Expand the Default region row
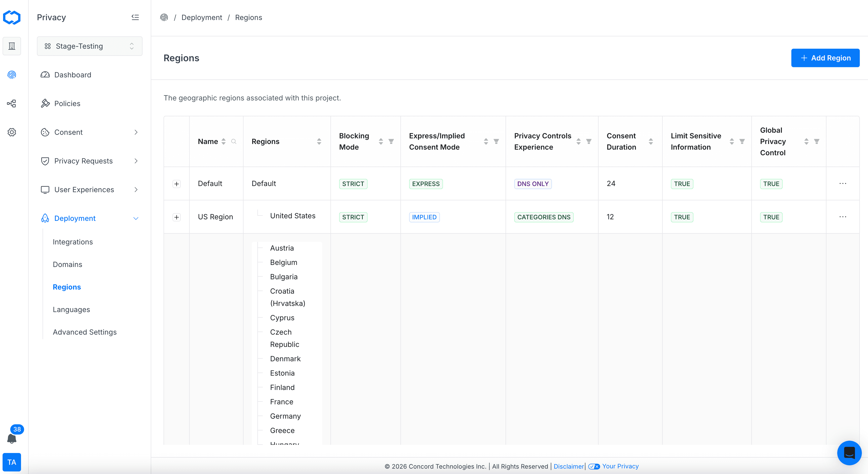Viewport: 868px width, 474px height. pyautogui.click(x=177, y=184)
